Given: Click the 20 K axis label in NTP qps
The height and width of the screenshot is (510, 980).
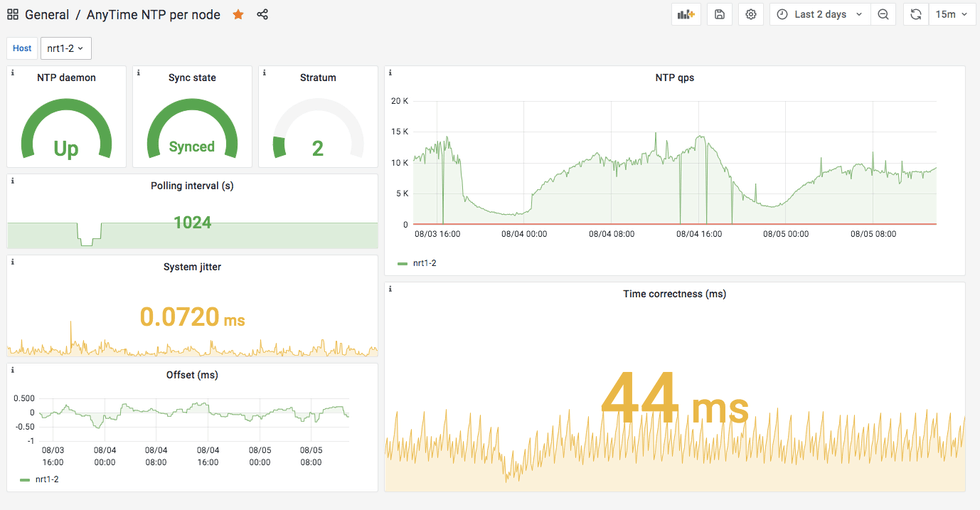Looking at the screenshot, I should (399, 101).
